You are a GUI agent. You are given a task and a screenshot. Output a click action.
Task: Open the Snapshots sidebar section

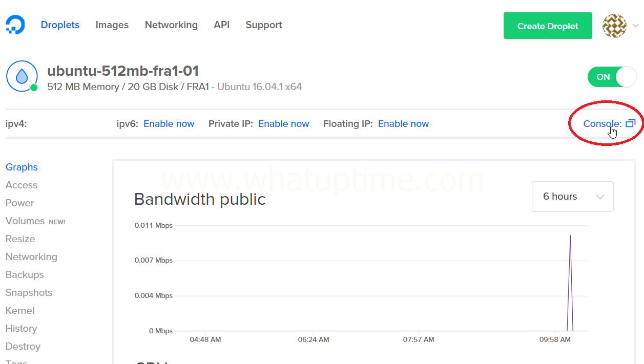pos(29,293)
